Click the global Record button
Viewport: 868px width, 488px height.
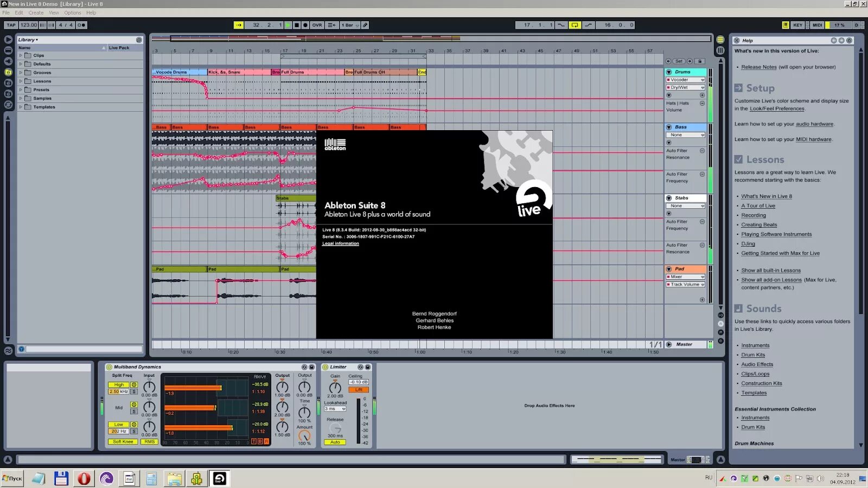(305, 25)
